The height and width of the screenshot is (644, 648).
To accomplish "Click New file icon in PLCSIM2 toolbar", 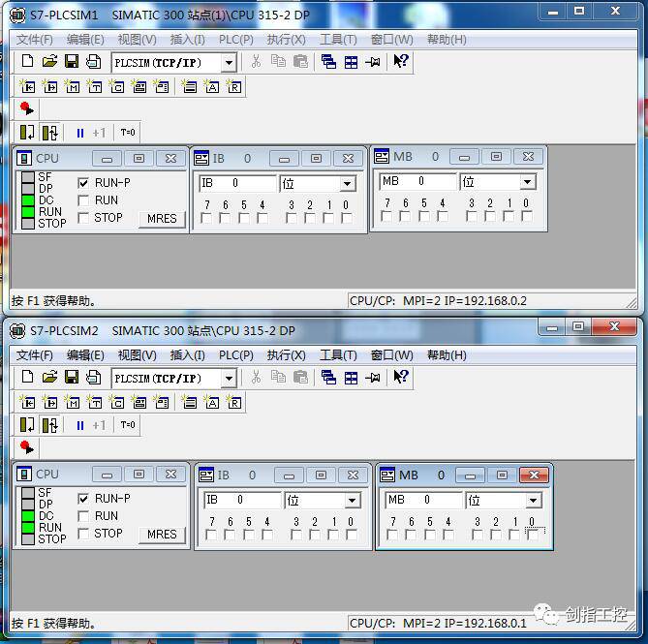I will (x=27, y=377).
